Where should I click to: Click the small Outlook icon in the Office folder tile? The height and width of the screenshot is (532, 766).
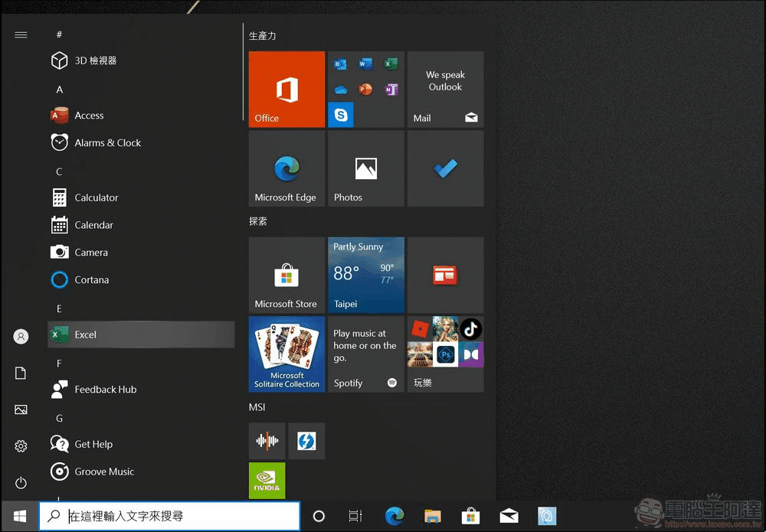pyautogui.click(x=341, y=64)
